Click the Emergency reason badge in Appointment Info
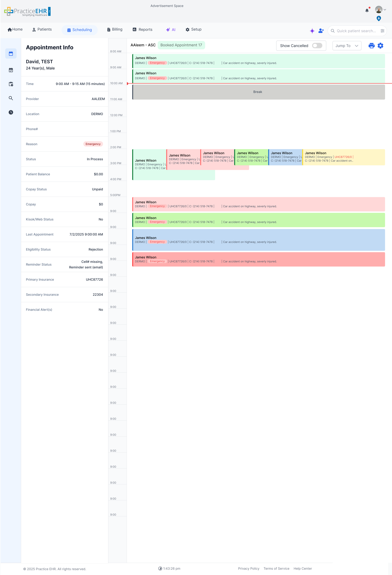This screenshot has height=575, width=392. point(93,144)
